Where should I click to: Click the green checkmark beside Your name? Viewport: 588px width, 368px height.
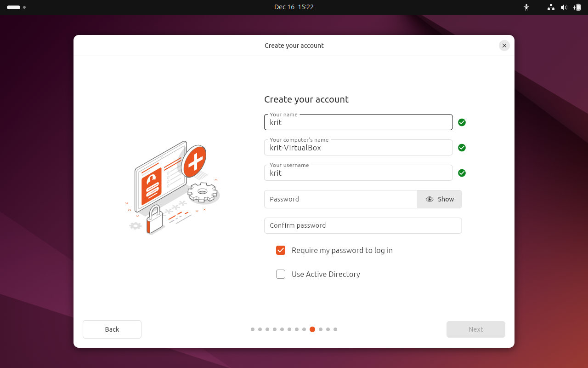click(462, 122)
